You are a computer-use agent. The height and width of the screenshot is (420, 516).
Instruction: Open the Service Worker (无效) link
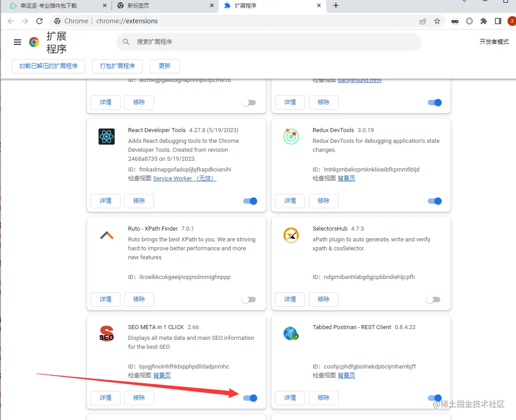185,179
